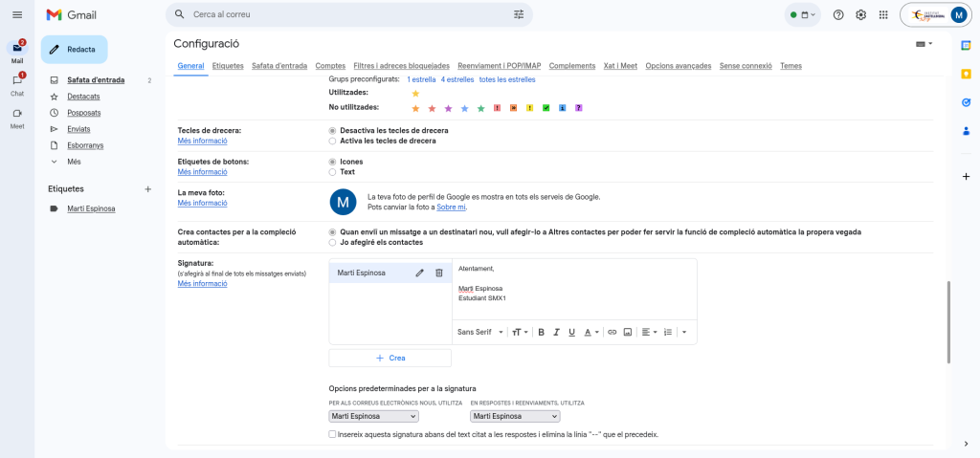This screenshot has width=980, height=458.
Task: Click the Redacta compose button
Action: [x=74, y=49]
